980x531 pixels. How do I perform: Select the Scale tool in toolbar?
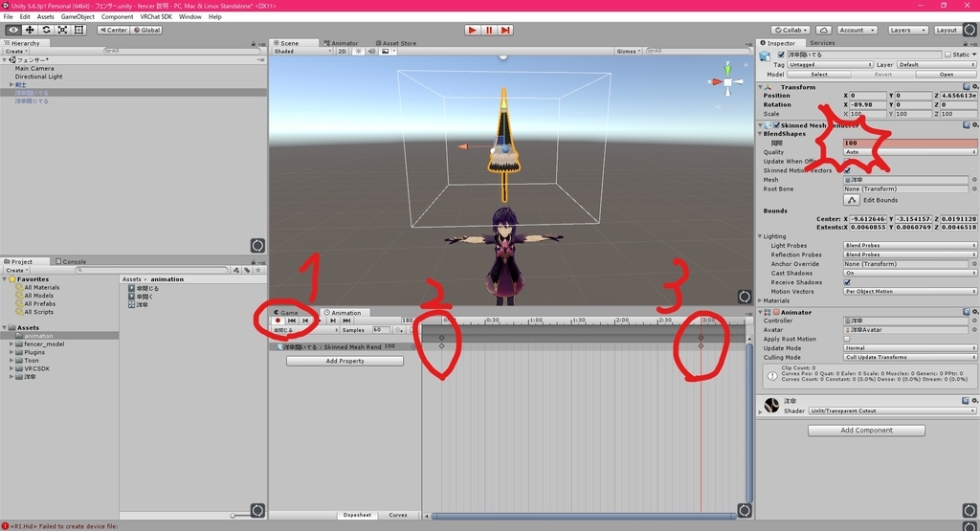(x=62, y=30)
